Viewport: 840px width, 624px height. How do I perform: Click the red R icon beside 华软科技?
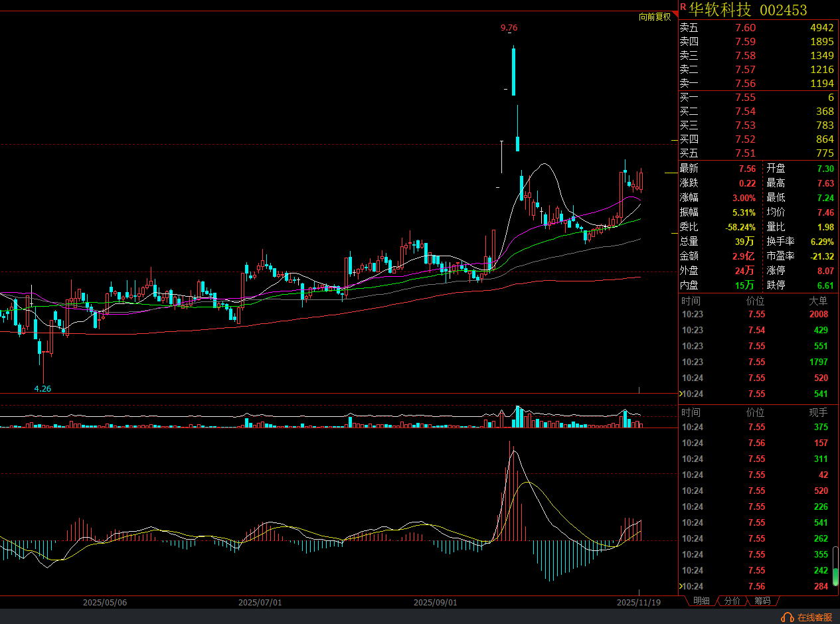tap(683, 7)
